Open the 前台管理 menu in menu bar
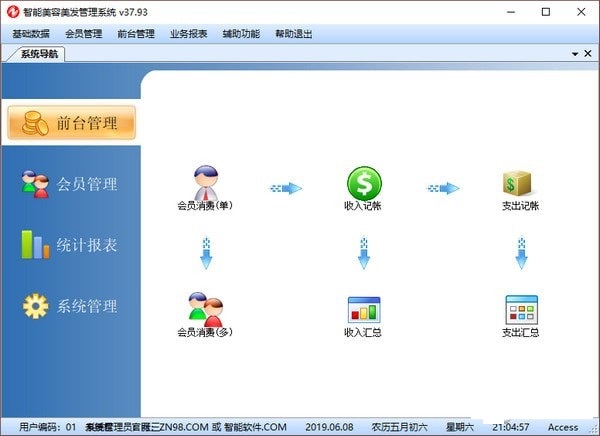Viewport: 600px width, 436px height. click(136, 34)
